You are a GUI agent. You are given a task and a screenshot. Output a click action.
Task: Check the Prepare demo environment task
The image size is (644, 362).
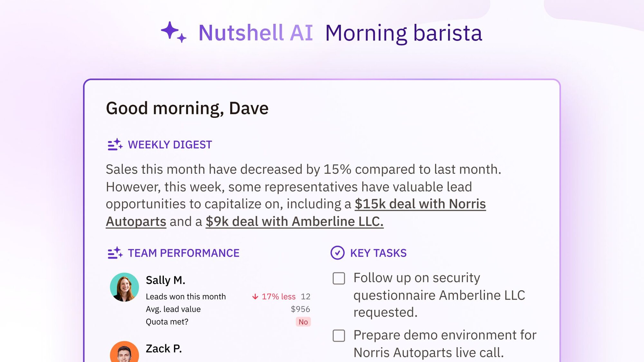339,336
